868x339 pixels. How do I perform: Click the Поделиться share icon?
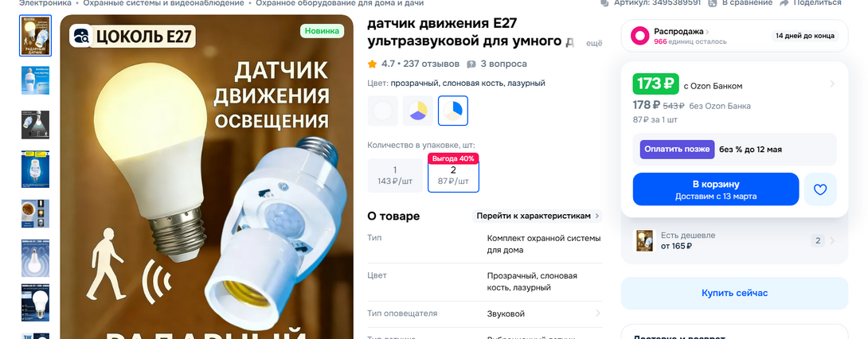[784, 2]
